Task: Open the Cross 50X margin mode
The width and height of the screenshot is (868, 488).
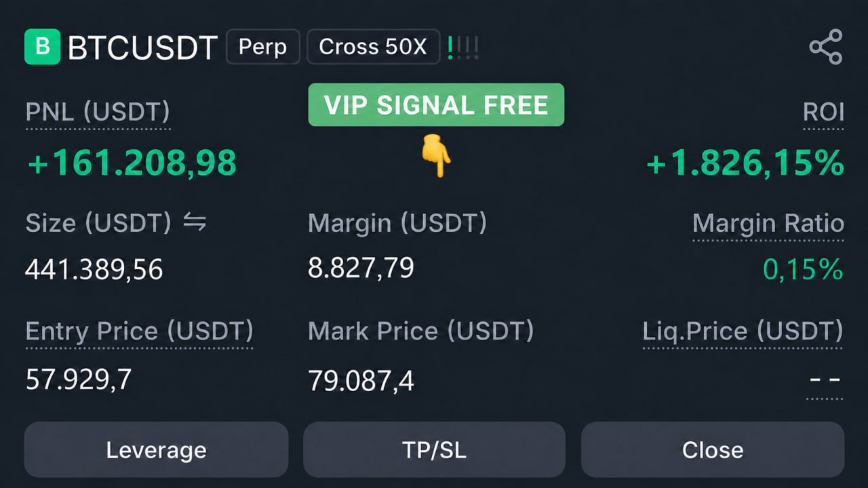Action: click(x=373, y=47)
